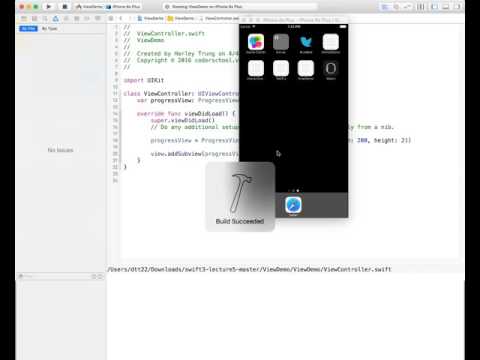Click ViewDemo folder in jump bar

181,19
